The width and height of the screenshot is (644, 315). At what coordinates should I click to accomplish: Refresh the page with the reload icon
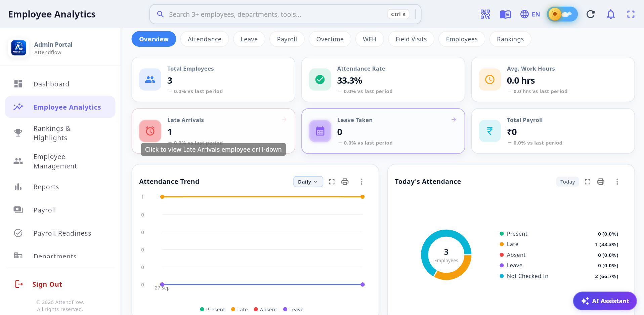tap(591, 14)
